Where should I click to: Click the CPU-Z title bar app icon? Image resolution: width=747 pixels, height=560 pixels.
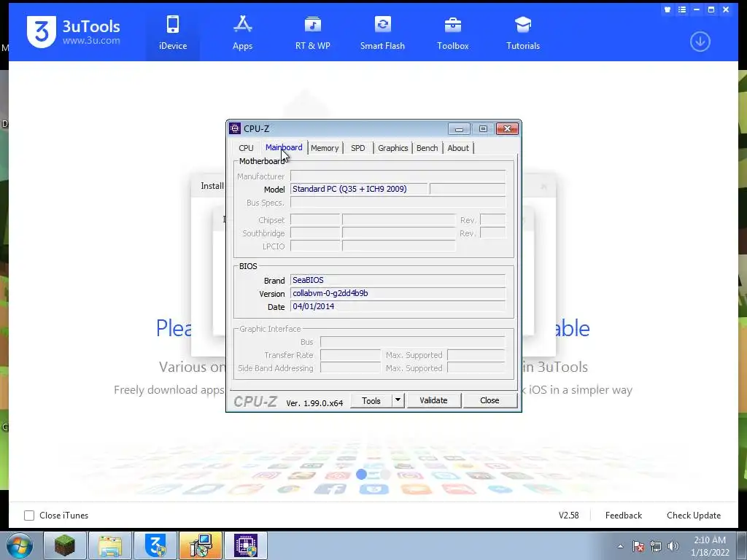point(235,128)
